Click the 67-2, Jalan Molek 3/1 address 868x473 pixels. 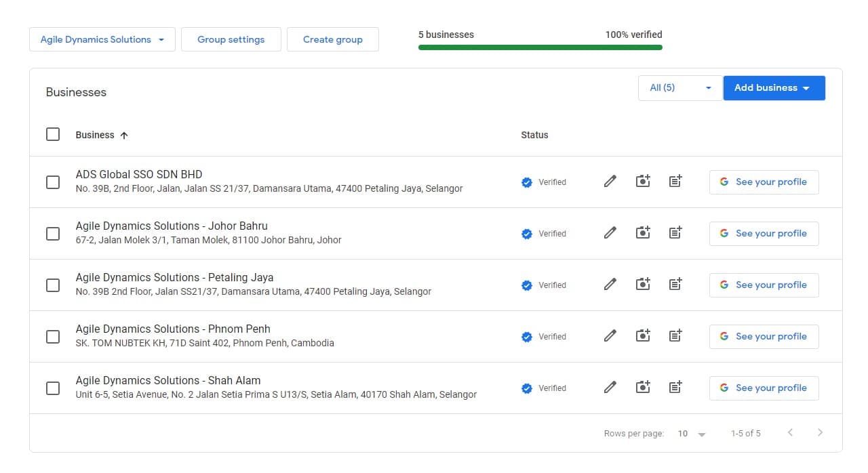tap(209, 240)
